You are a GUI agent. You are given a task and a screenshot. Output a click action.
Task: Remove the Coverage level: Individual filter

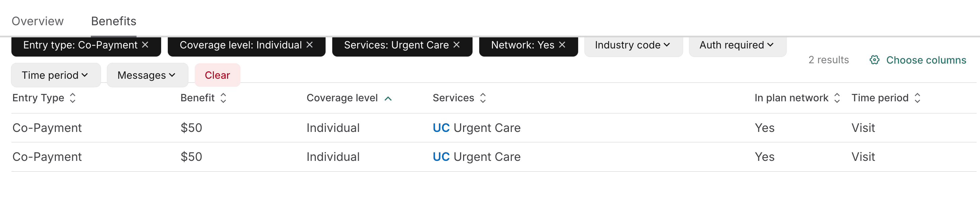pos(310,45)
